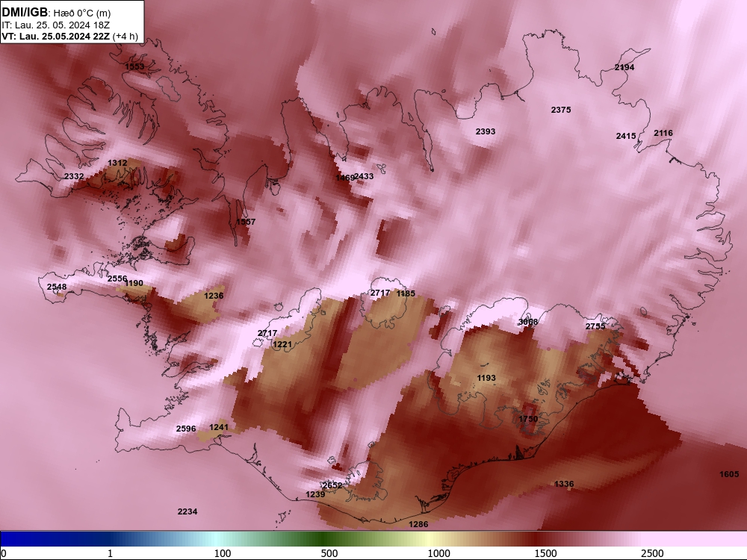Viewport: 747px width, 560px height.
Task: Click the 1190 height label
Action: coord(134,283)
